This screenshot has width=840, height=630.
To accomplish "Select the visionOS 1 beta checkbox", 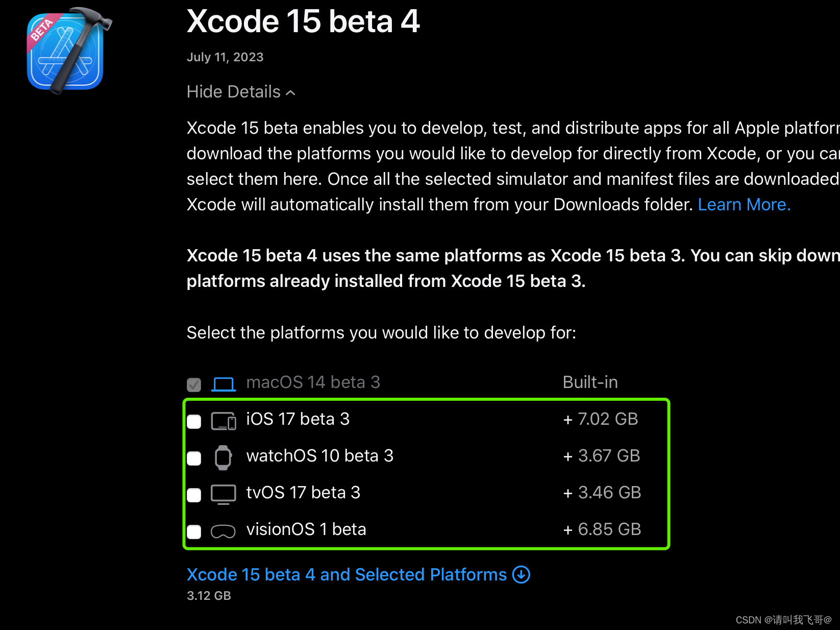I will (x=194, y=531).
